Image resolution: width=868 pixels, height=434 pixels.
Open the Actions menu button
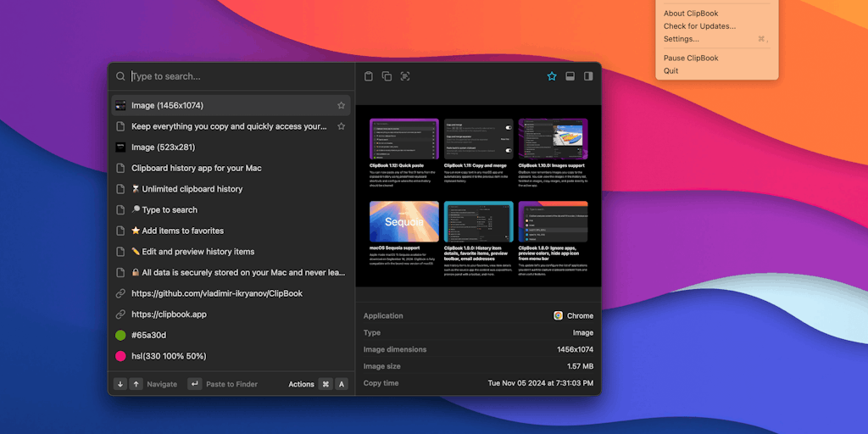(301, 384)
